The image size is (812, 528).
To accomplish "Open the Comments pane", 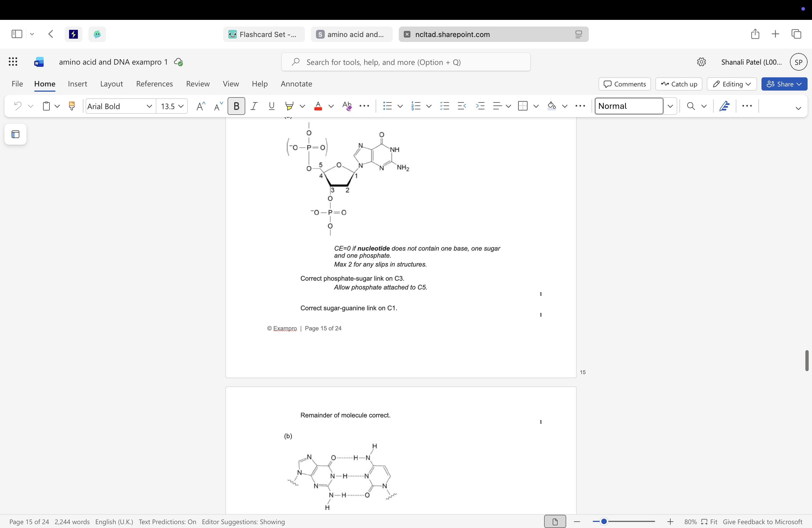I will [625, 84].
